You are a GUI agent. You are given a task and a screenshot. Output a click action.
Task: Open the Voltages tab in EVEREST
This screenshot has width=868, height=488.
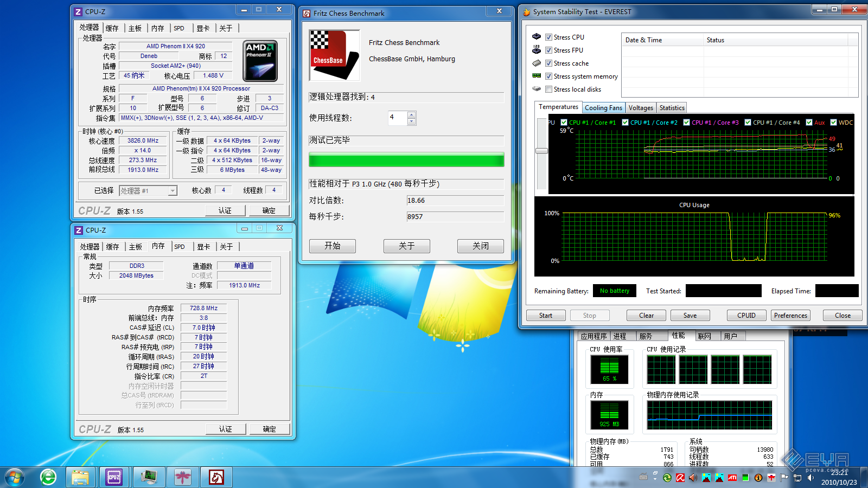pyautogui.click(x=641, y=108)
